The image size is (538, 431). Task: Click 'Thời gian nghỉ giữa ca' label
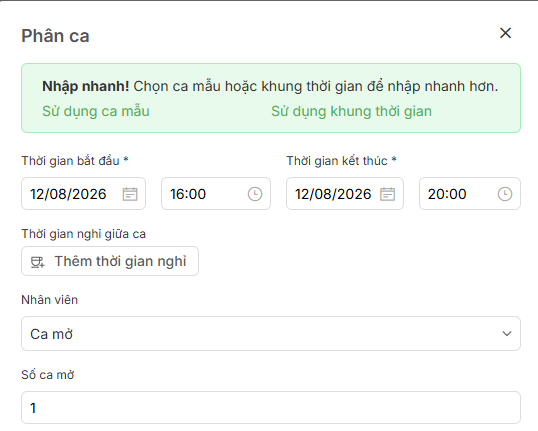(83, 234)
